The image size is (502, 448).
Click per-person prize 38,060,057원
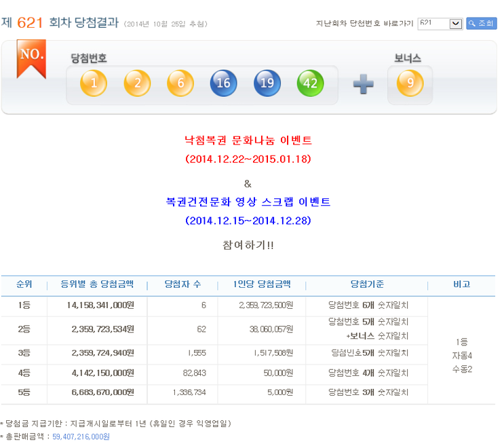coord(271,329)
